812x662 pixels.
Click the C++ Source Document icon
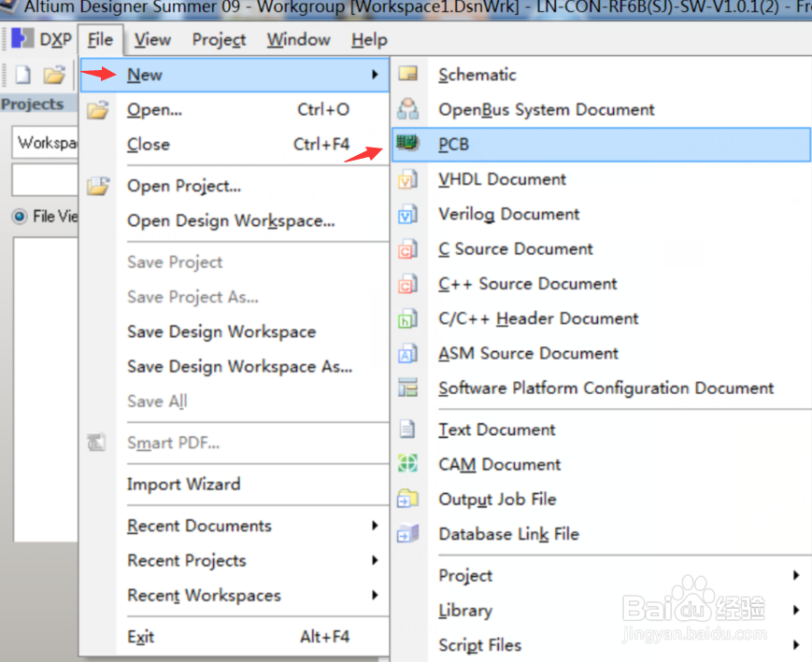point(408,284)
